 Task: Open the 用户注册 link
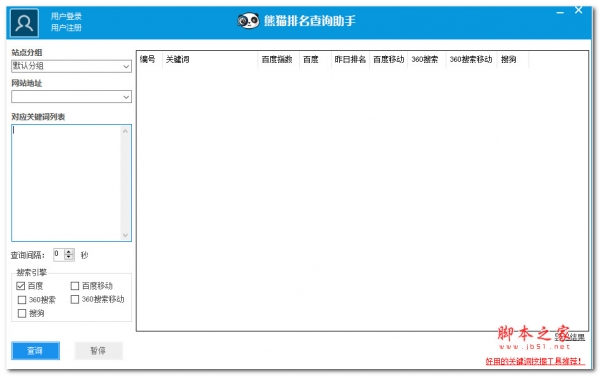point(66,28)
